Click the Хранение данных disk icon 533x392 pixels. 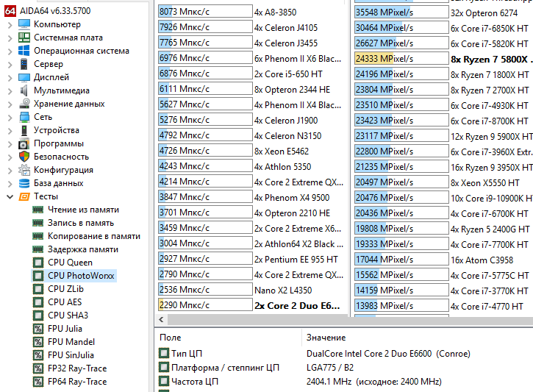pyautogui.click(x=24, y=104)
